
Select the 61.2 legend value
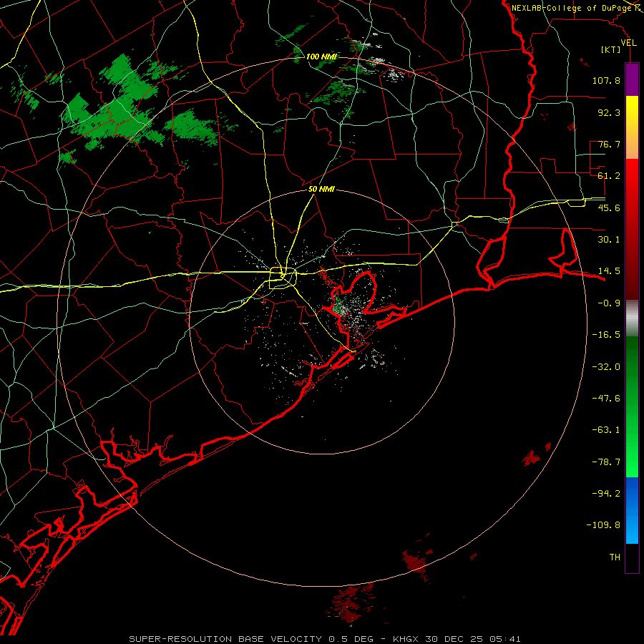pos(609,176)
